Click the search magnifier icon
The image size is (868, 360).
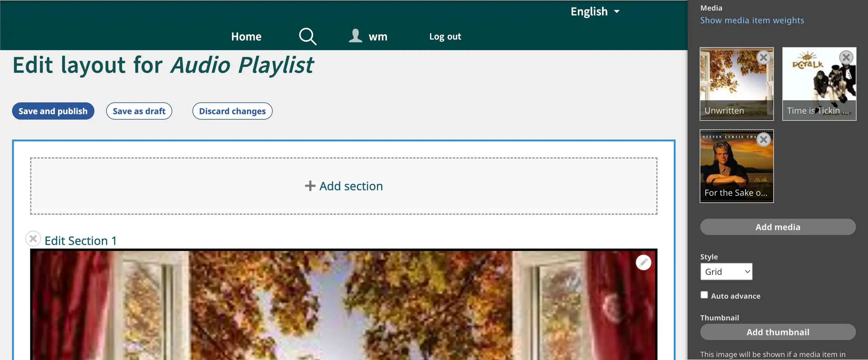click(307, 36)
